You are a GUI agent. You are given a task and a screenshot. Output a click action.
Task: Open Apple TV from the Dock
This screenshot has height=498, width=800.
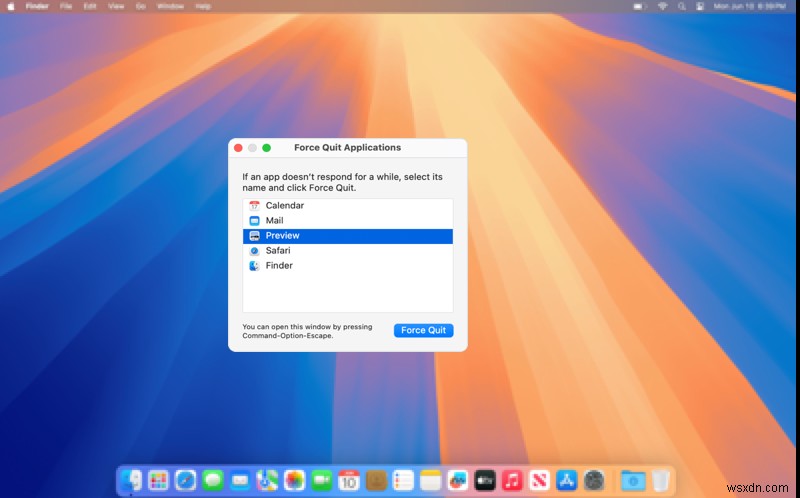click(x=485, y=481)
